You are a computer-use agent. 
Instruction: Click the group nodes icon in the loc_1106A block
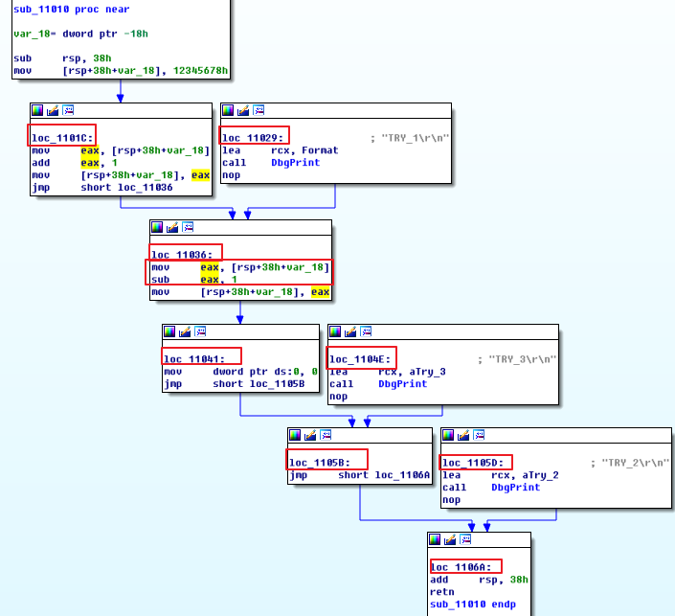[x=465, y=539]
